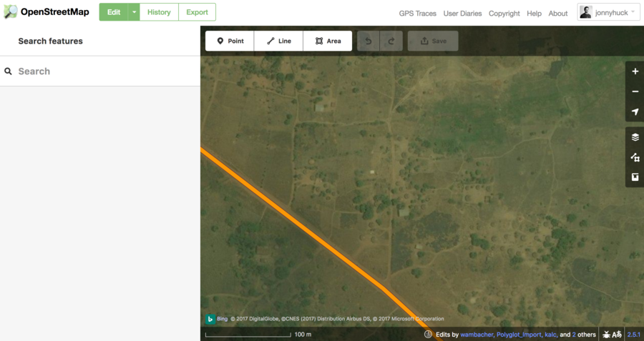Click the jonnyhuck avatar picture
The width and height of the screenshot is (644, 341).
(585, 12)
